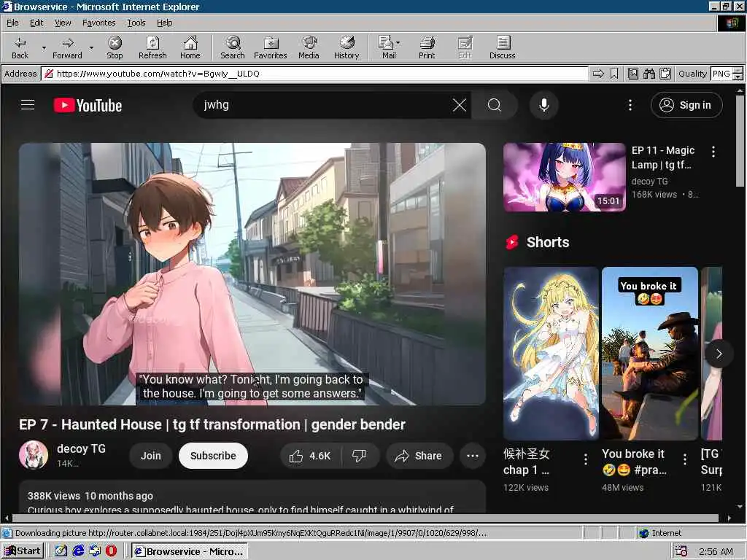Click the Shorts section icon
The width and height of the screenshot is (747, 560).
coord(512,242)
